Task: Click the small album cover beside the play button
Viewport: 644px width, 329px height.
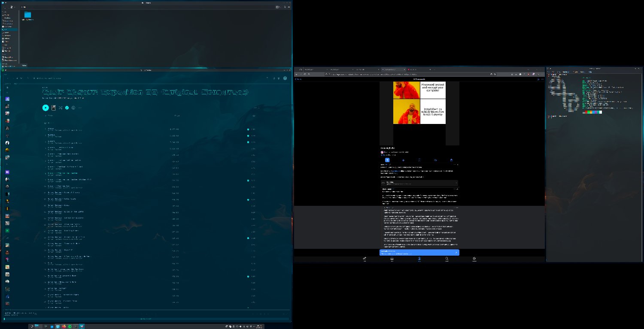Action: point(54,108)
